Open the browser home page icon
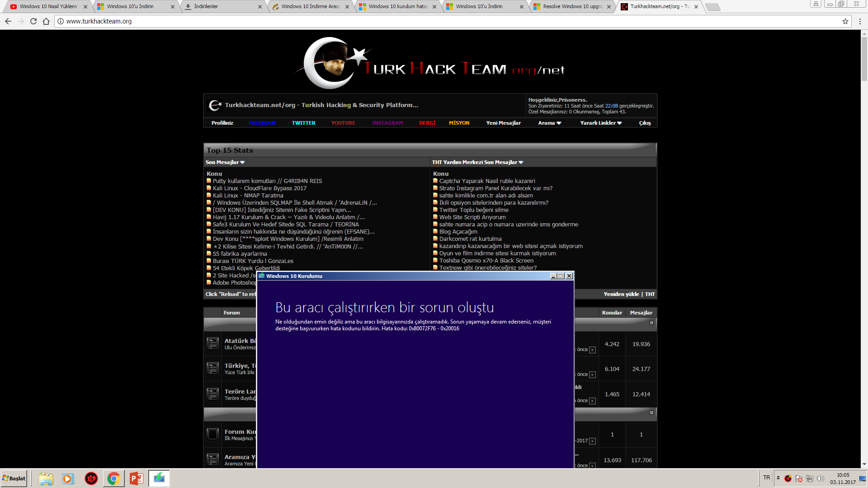This screenshot has width=868, height=488. point(46,21)
